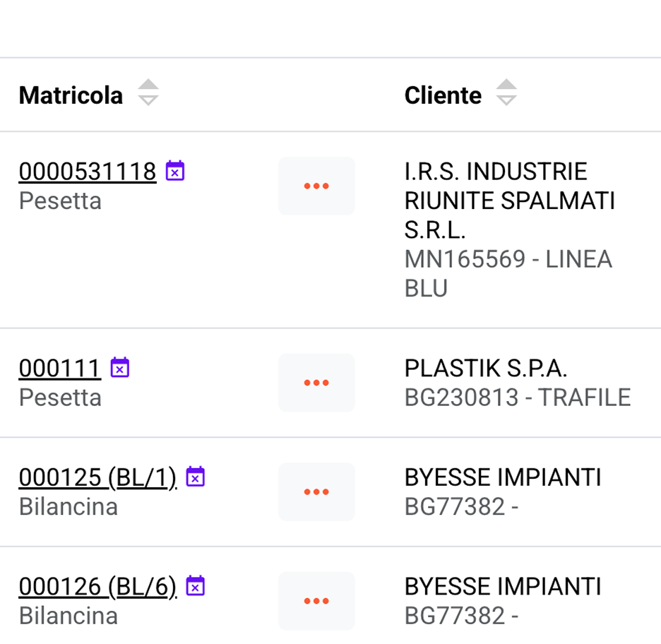Viewport: 661px width, 644px height.
Task: Click the Matricola column header label
Action: click(71, 95)
